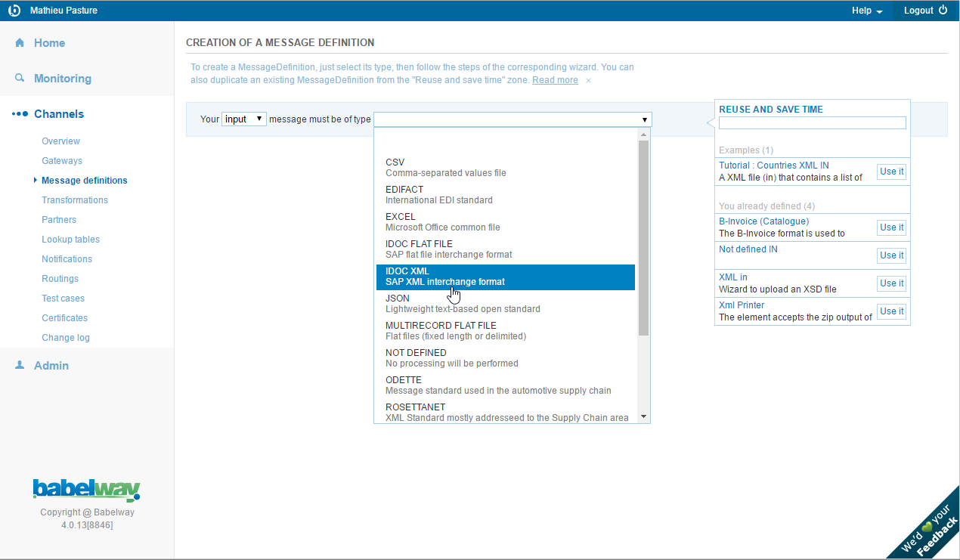Click Use it for XML in
The image size is (960, 560).
891,283
